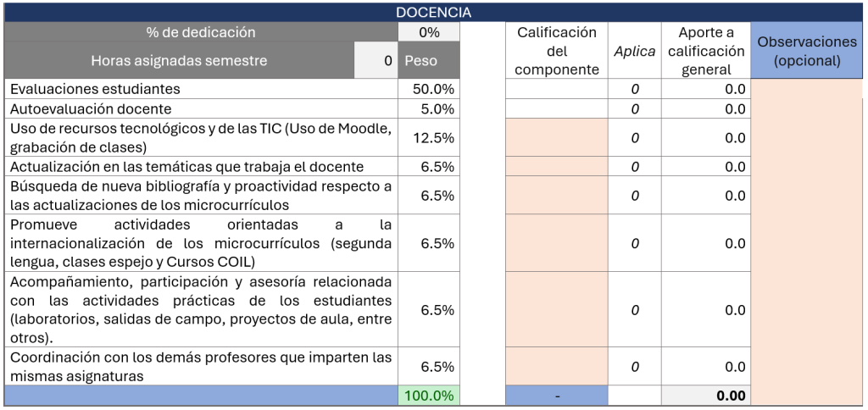The width and height of the screenshot is (868, 410).
Task: Click the Autoevaluación docente 5.0% weight
Action: [x=429, y=108]
